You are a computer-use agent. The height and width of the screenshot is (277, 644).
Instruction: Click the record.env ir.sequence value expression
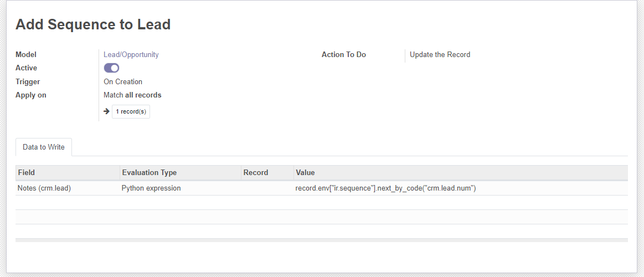(385, 188)
